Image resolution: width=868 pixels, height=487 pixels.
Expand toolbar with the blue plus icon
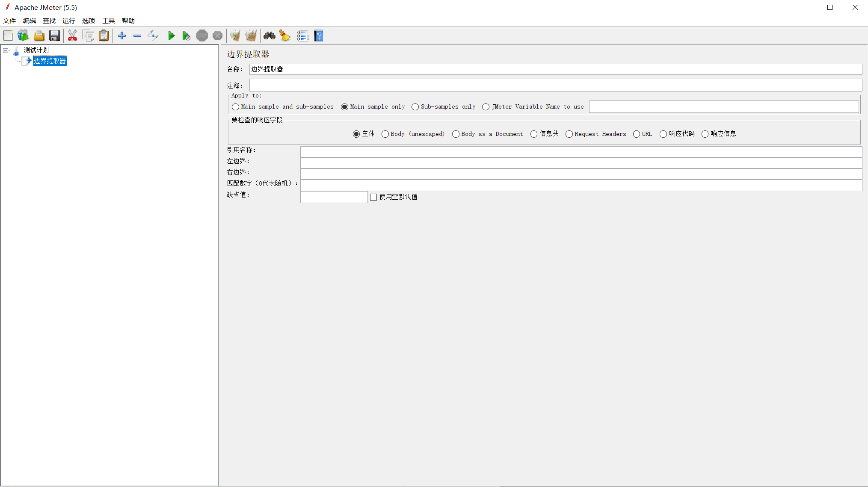122,36
